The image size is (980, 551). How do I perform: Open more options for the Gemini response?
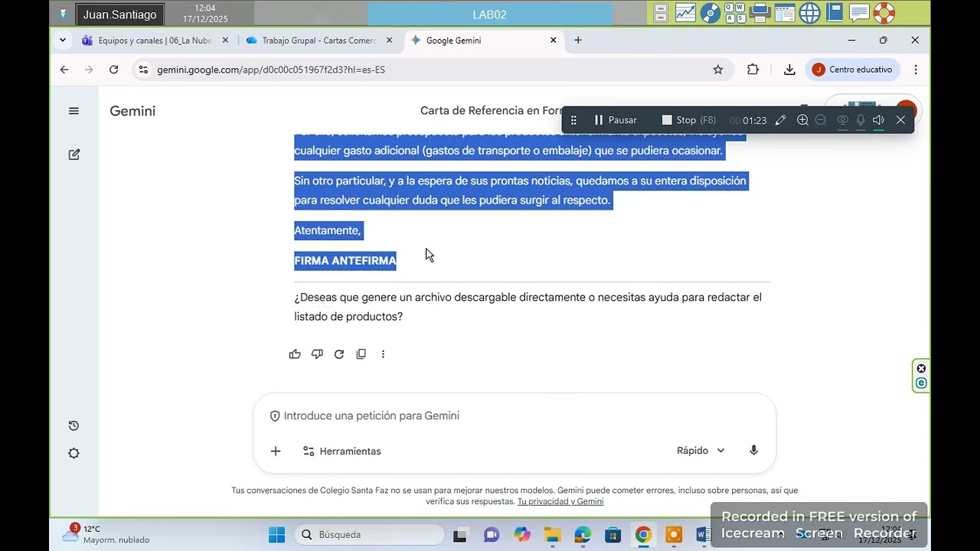coord(383,354)
